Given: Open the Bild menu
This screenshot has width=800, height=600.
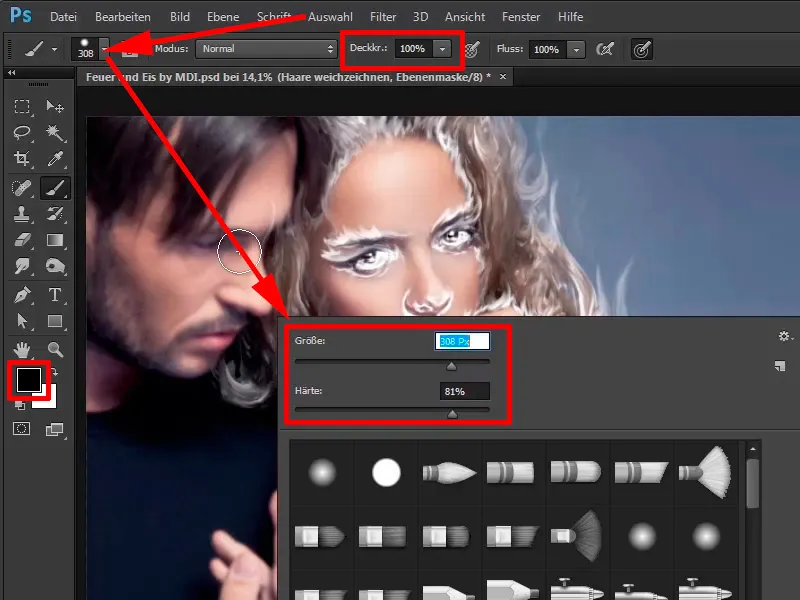Looking at the screenshot, I should pos(180,17).
